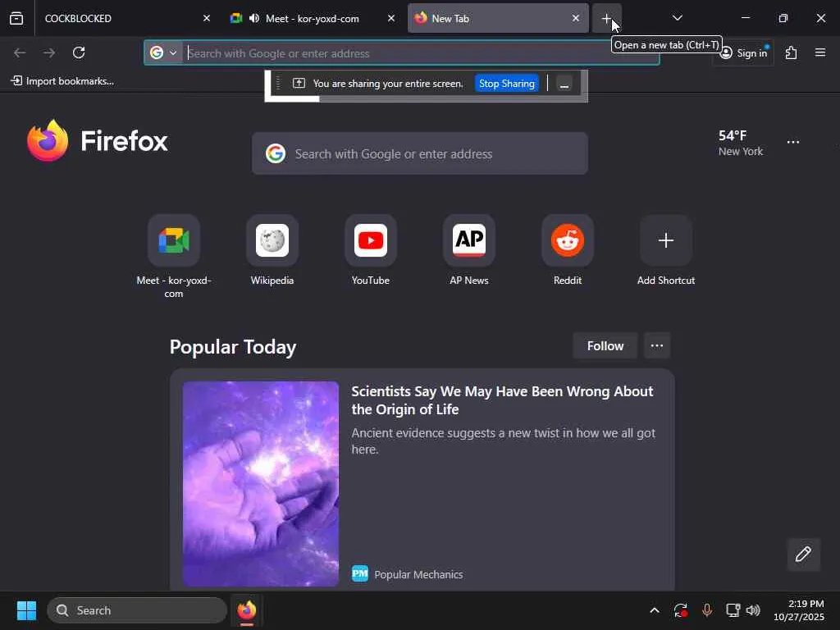Open the Firefox hamburger application menu
This screenshot has width=840, height=630.
click(820, 52)
